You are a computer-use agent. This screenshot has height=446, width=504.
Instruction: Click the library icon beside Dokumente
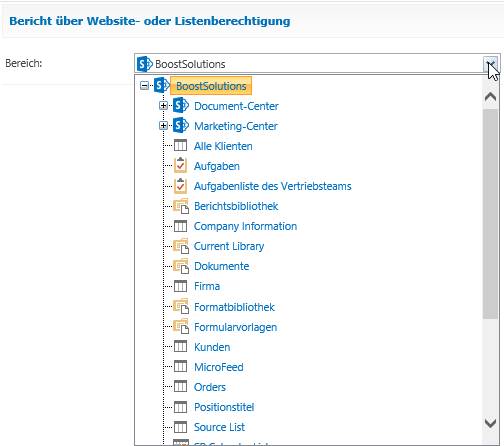(181, 266)
